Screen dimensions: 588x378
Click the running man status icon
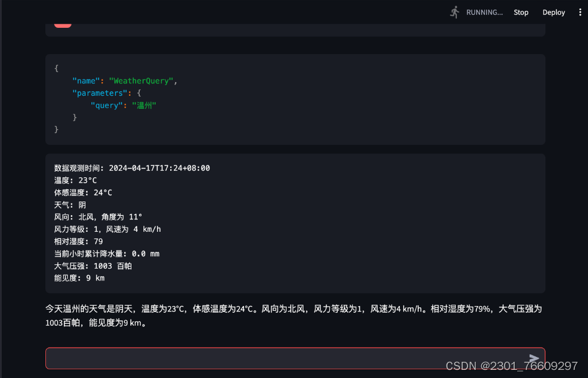(454, 12)
